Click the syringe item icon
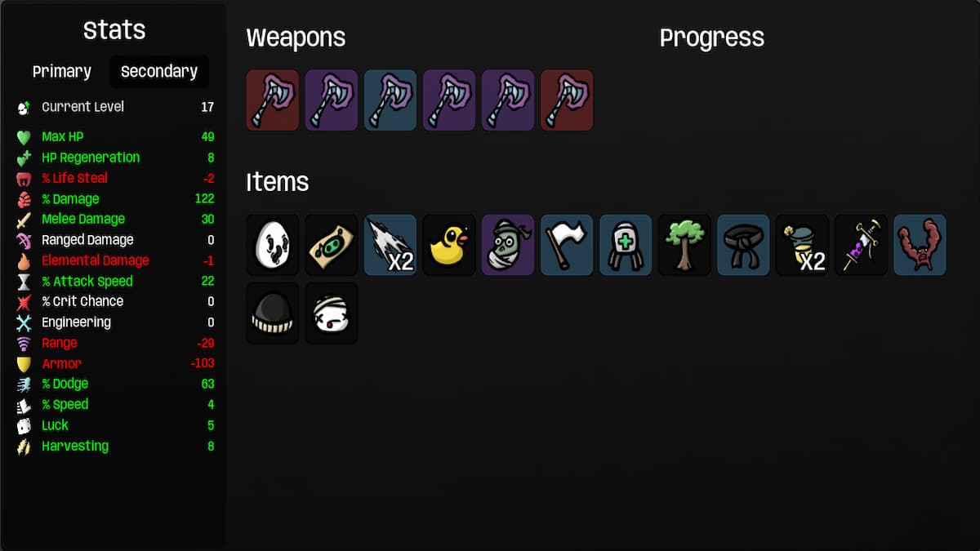Viewport: 980px width, 551px height. point(860,244)
